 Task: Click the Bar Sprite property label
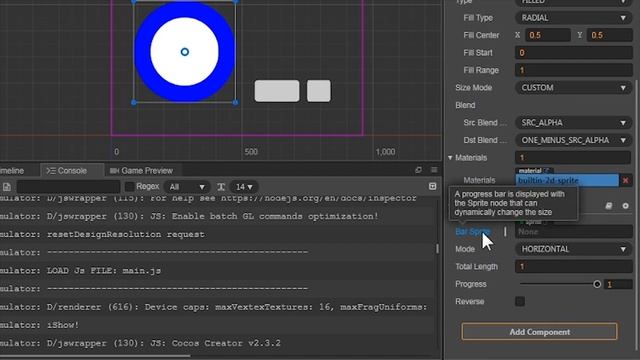pyautogui.click(x=473, y=232)
